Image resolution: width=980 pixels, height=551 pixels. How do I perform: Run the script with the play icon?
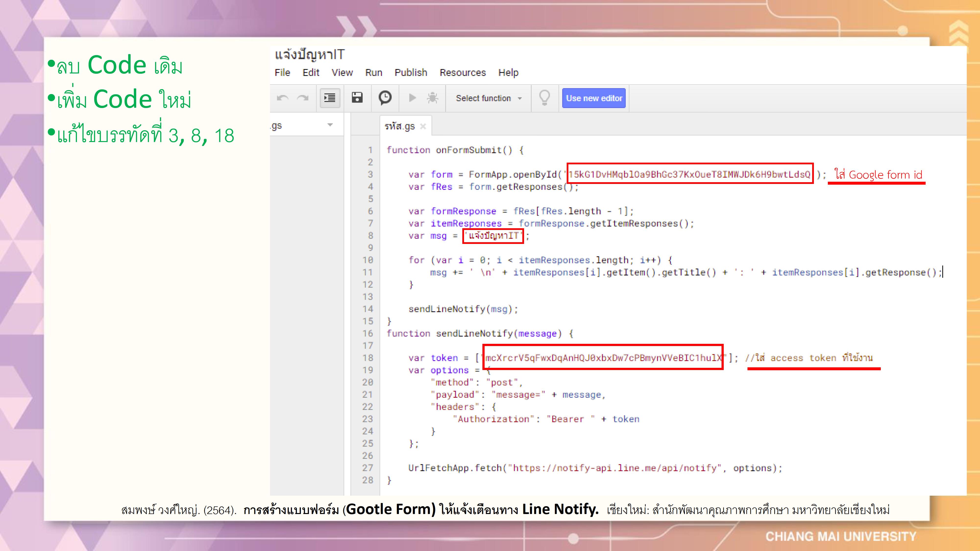(x=412, y=98)
